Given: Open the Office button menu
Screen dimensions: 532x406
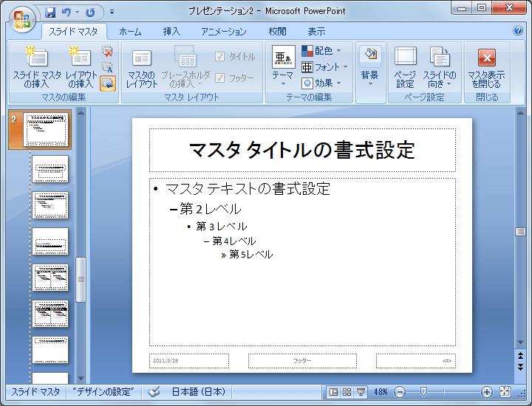Looking at the screenshot, I should (x=21, y=20).
